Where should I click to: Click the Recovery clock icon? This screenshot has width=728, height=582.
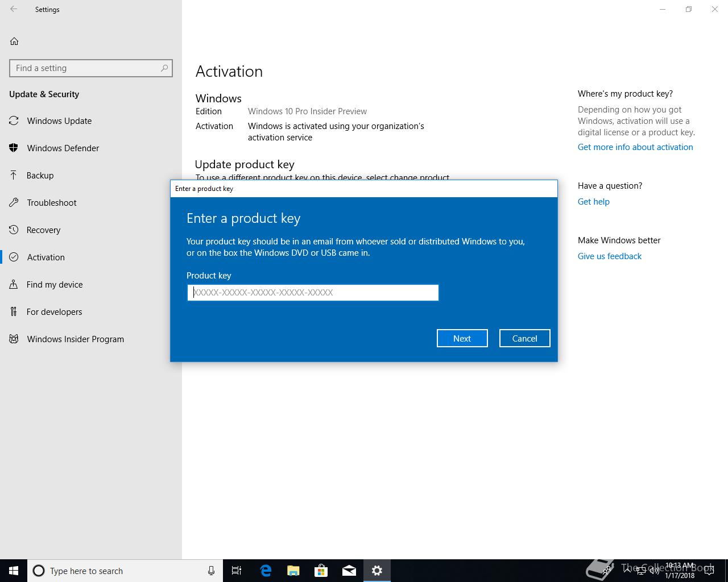point(14,230)
